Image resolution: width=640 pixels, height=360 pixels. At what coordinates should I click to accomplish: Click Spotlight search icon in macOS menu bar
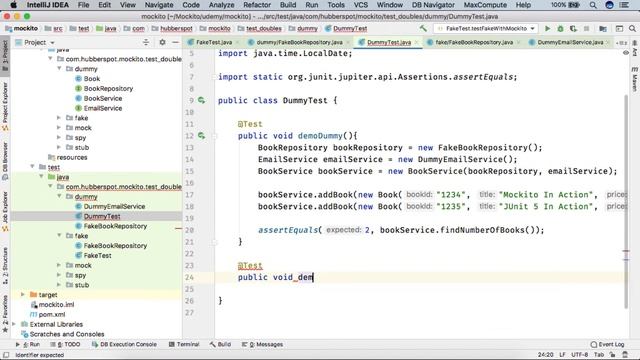click(593, 5)
